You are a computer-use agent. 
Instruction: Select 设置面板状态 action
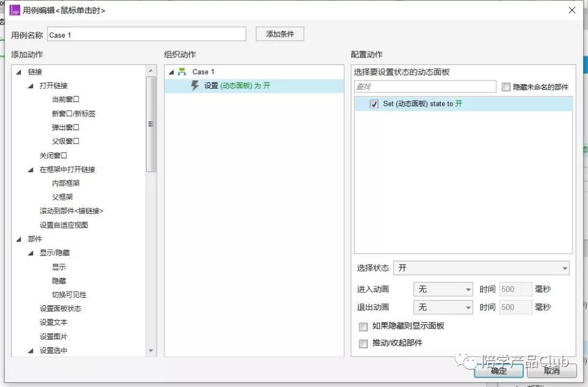[x=60, y=309]
